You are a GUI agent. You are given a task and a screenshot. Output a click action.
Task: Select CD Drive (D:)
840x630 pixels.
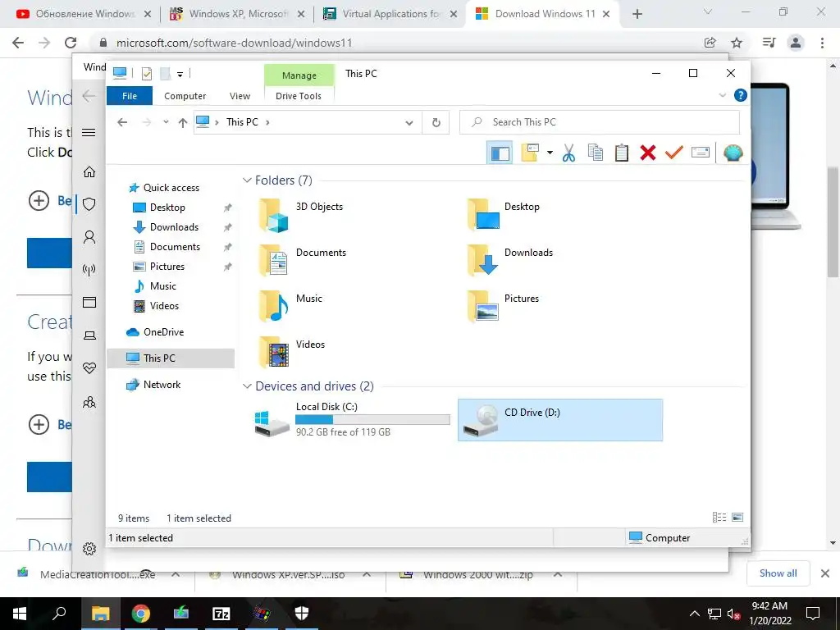[560, 420]
